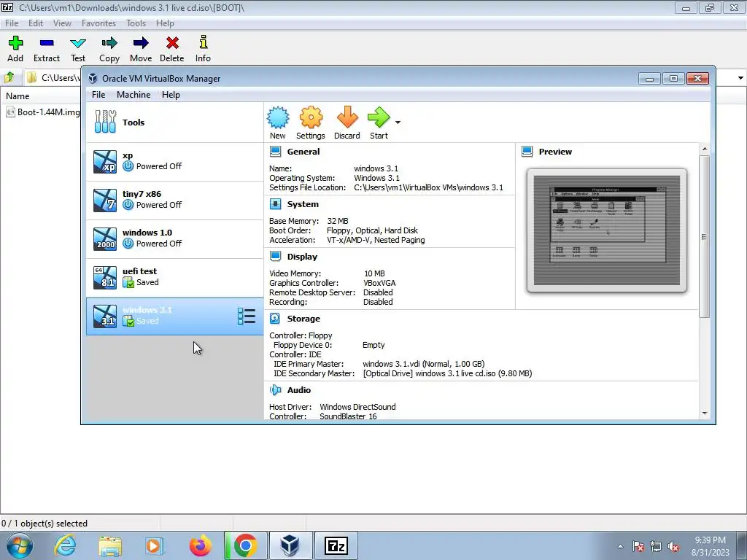Open General section header
This screenshot has width=747, height=560.
303,152
